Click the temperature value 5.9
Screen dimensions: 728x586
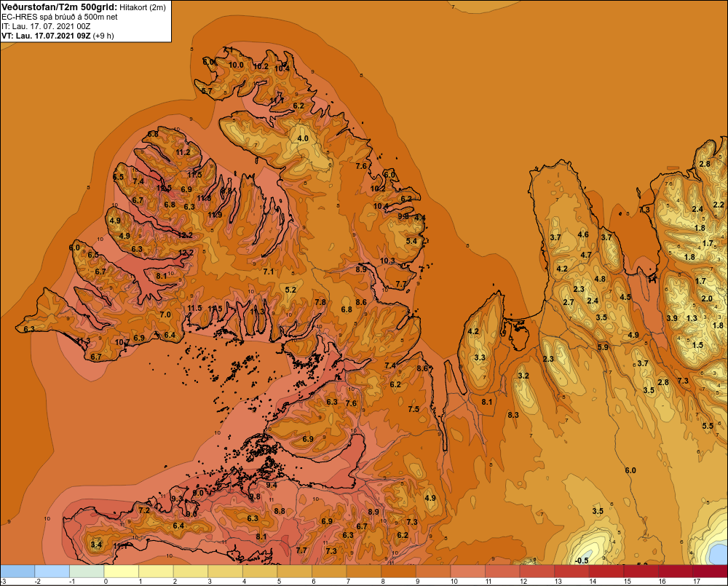(603, 347)
